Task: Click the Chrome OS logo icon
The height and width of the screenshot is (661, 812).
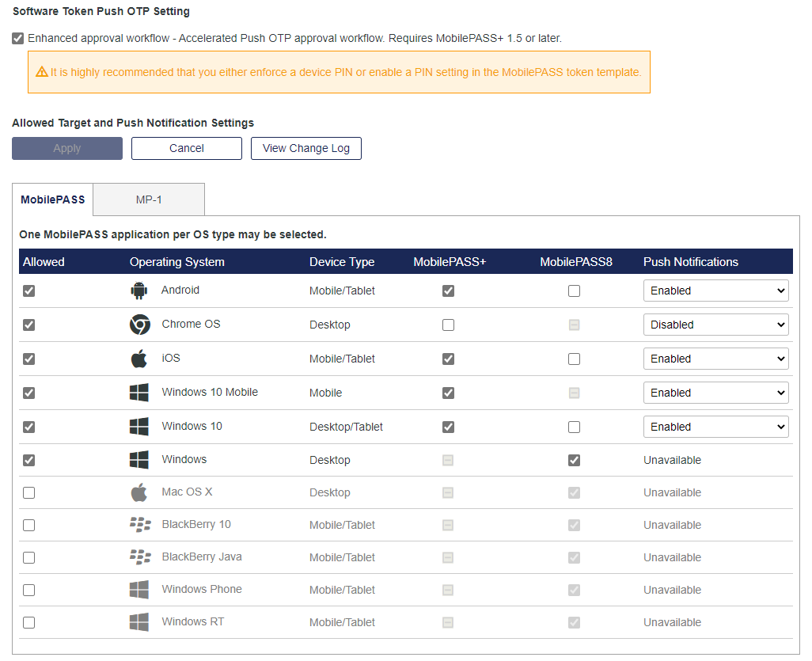Action: point(139,325)
